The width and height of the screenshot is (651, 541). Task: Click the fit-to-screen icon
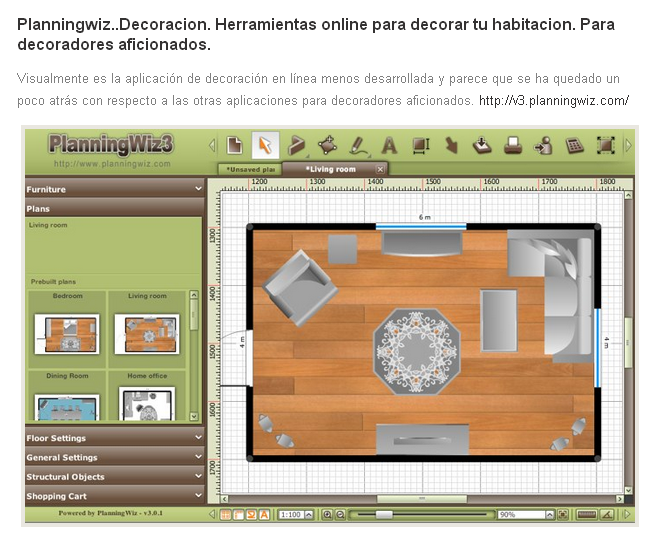(563, 515)
